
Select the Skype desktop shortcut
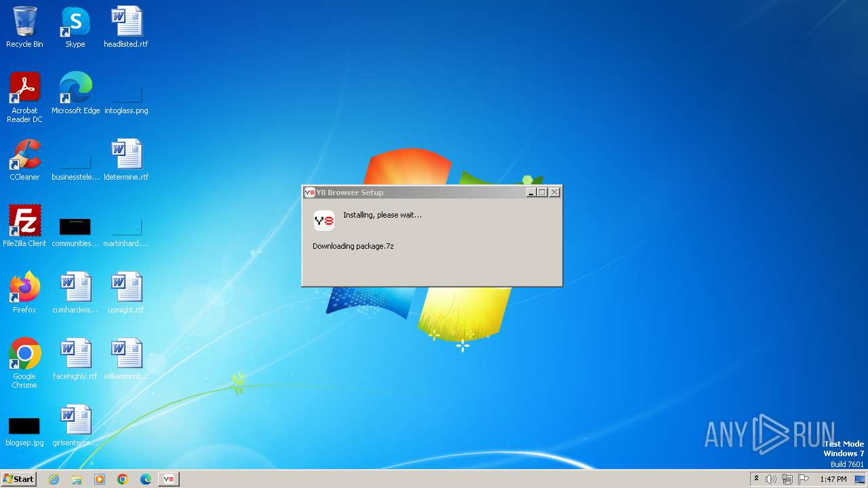pos(75,27)
